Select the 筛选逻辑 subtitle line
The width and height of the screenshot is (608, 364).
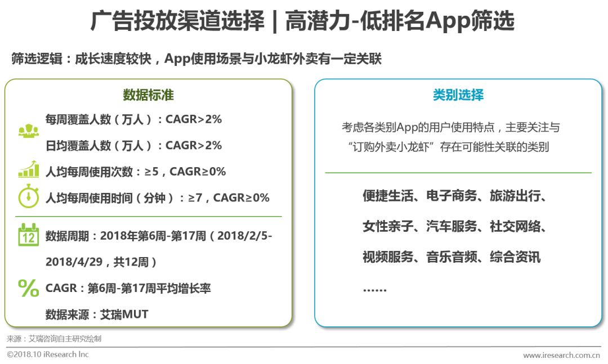coord(196,59)
